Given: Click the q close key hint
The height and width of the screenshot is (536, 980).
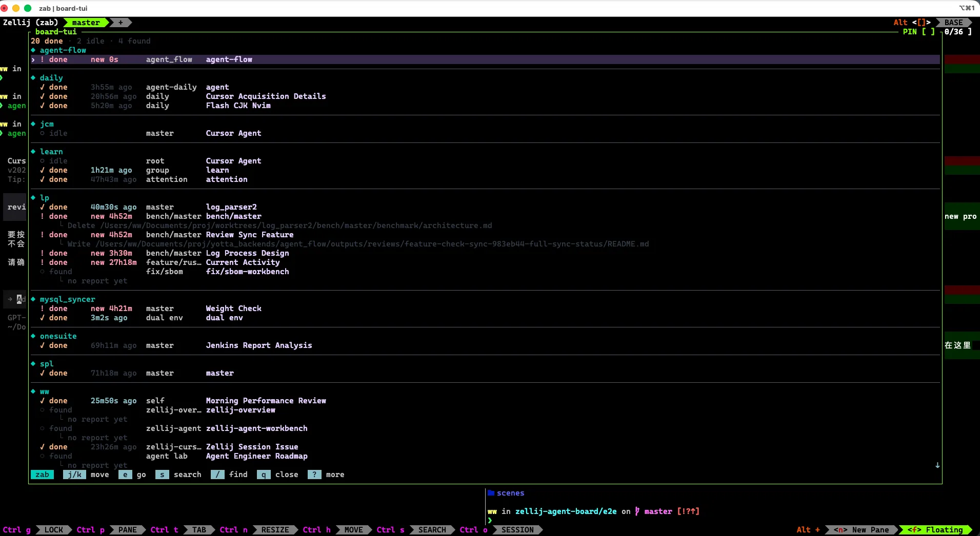Looking at the screenshot, I should pyautogui.click(x=277, y=475).
